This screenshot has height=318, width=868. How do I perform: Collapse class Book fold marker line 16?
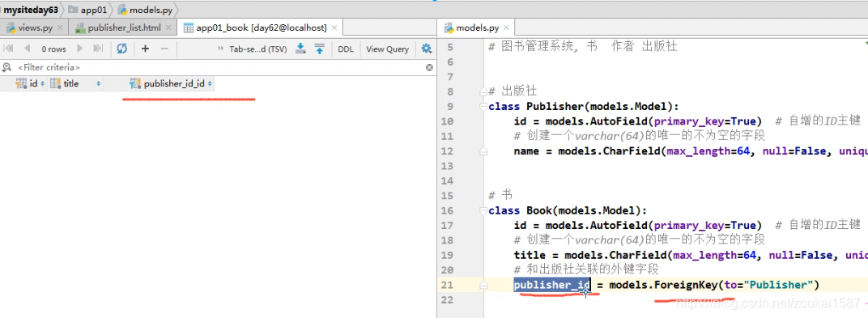pyautogui.click(x=483, y=210)
